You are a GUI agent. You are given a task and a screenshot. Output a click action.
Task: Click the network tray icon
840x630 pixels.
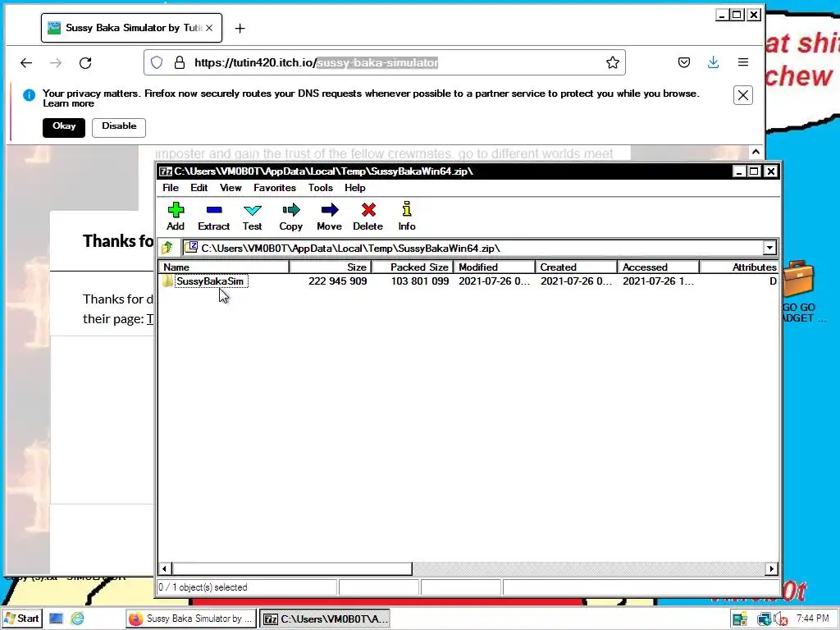(764, 619)
